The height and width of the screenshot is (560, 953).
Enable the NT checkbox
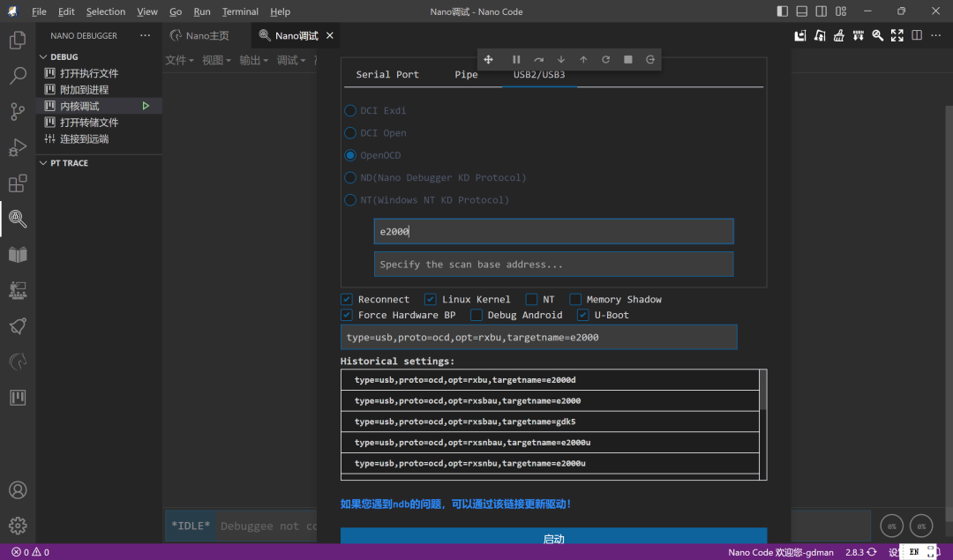[x=531, y=300]
